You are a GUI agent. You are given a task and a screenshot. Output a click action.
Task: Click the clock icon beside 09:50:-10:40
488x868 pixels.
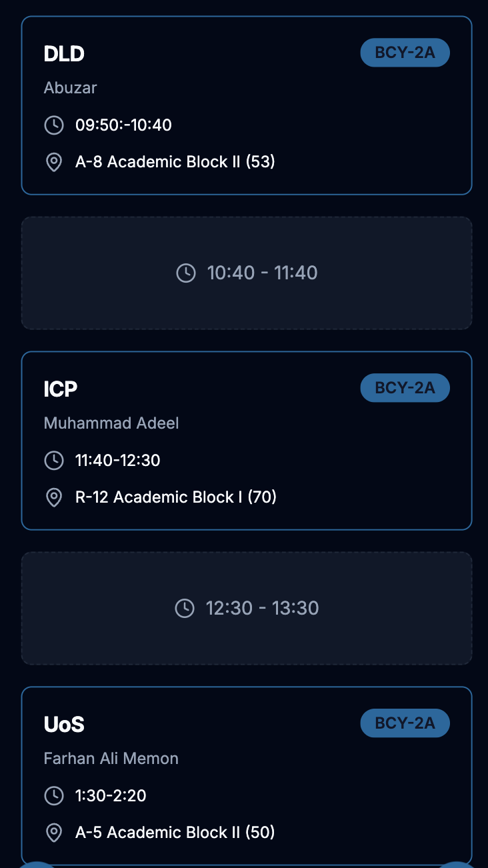click(x=53, y=125)
